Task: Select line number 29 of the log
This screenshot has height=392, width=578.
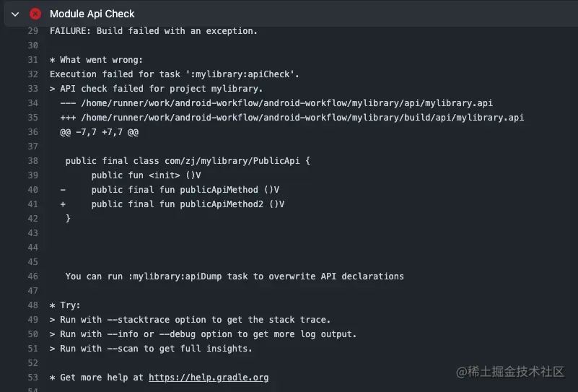Action: [32, 31]
